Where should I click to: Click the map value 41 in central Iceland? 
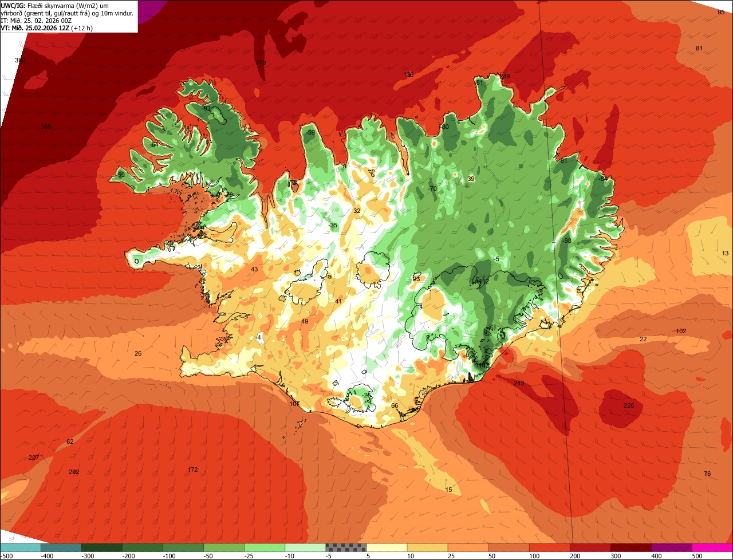pos(338,301)
